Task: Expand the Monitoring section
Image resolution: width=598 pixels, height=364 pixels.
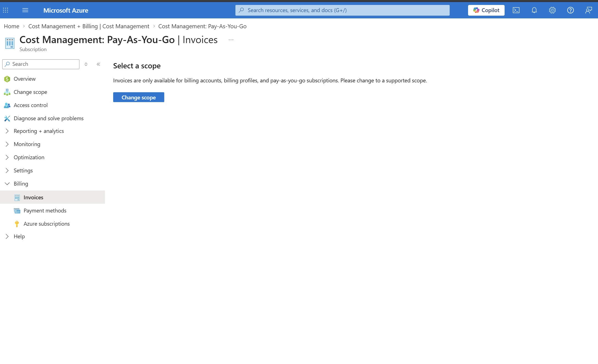Action: coord(7,144)
